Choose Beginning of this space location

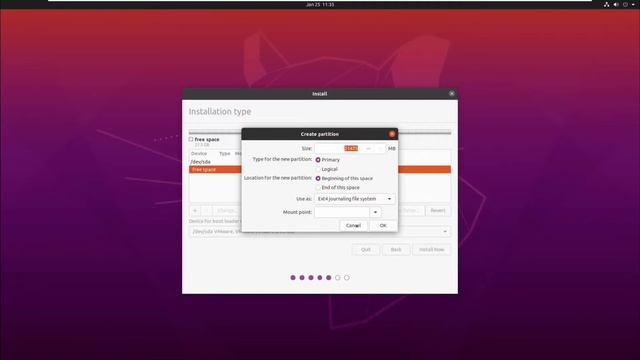(318, 178)
